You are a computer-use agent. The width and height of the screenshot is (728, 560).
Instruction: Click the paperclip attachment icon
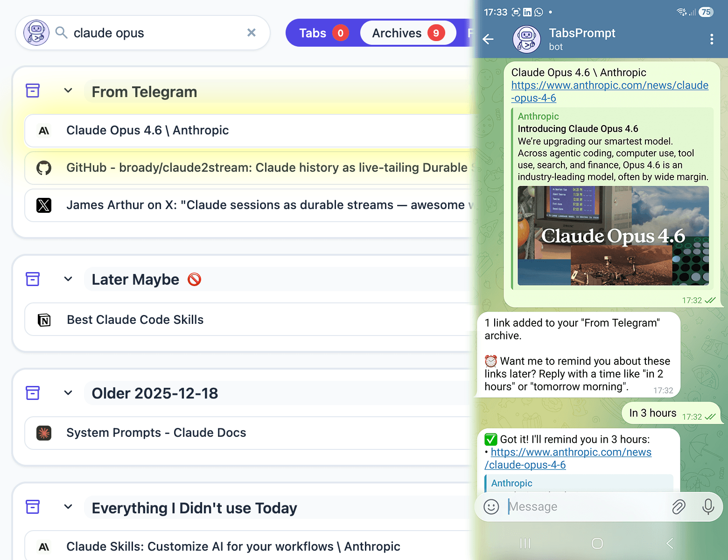pyautogui.click(x=679, y=507)
